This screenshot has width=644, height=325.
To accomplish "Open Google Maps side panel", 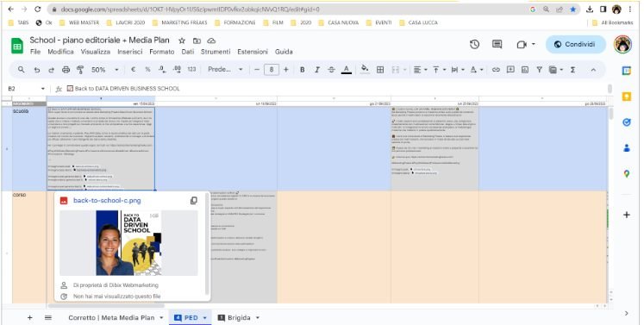I will [x=627, y=174].
